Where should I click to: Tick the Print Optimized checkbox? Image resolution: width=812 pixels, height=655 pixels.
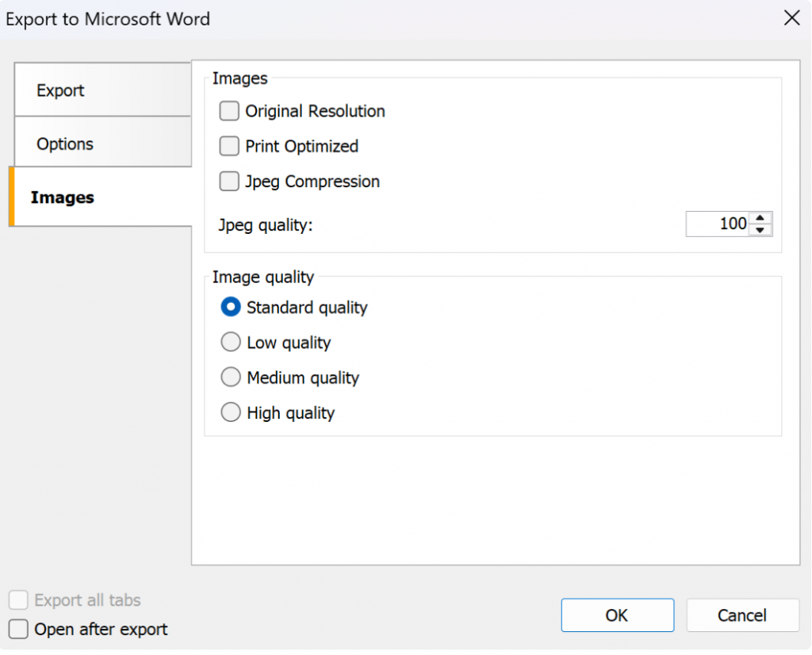tap(230, 146)
